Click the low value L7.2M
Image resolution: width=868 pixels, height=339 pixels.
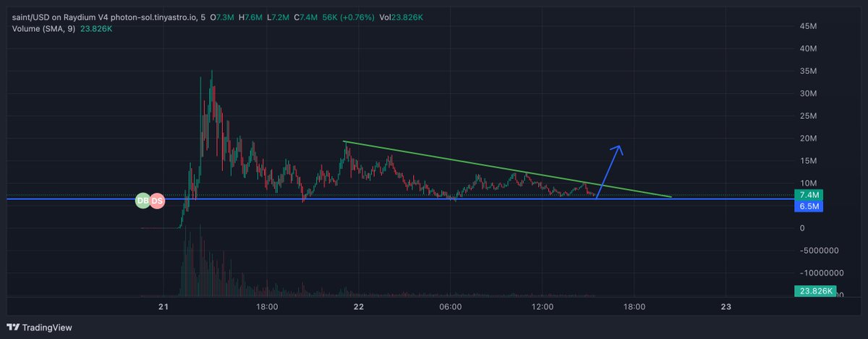(x=278, y=16)
